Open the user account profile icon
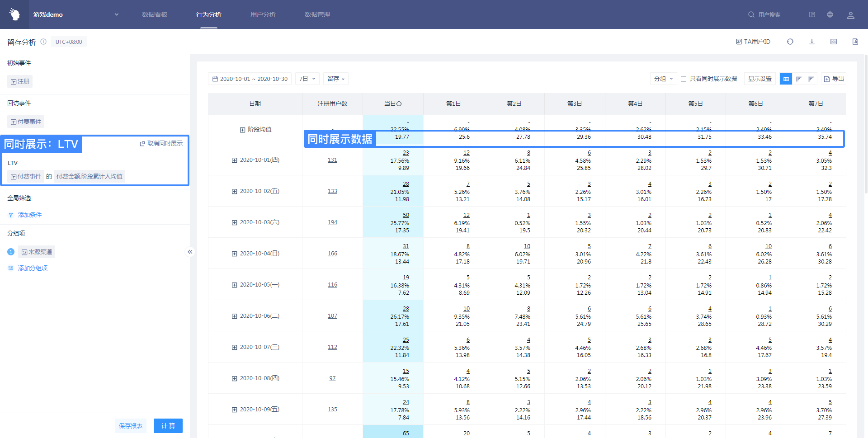Viewport: 868px width, 438px height. [850, 15]
